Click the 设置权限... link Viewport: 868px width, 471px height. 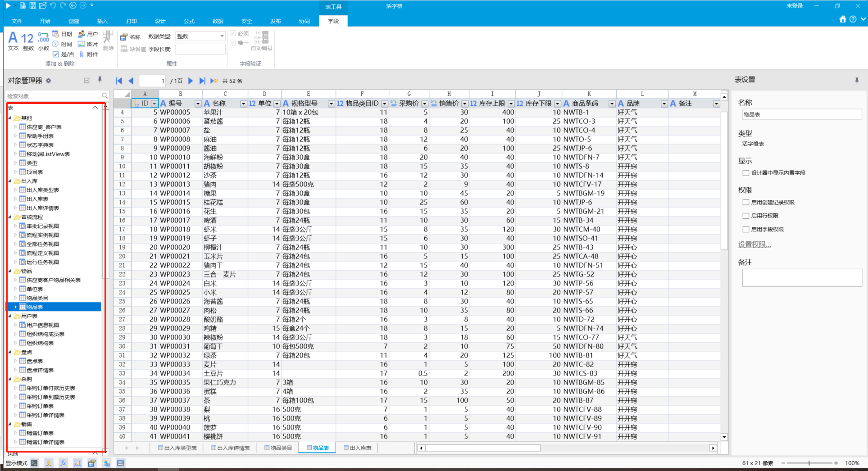pyautogui.click(x=754, y=245)
